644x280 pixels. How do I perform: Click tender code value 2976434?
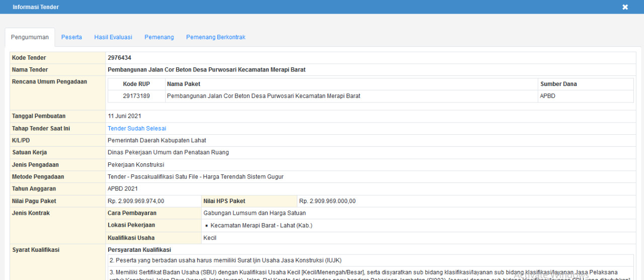[119, 58]
